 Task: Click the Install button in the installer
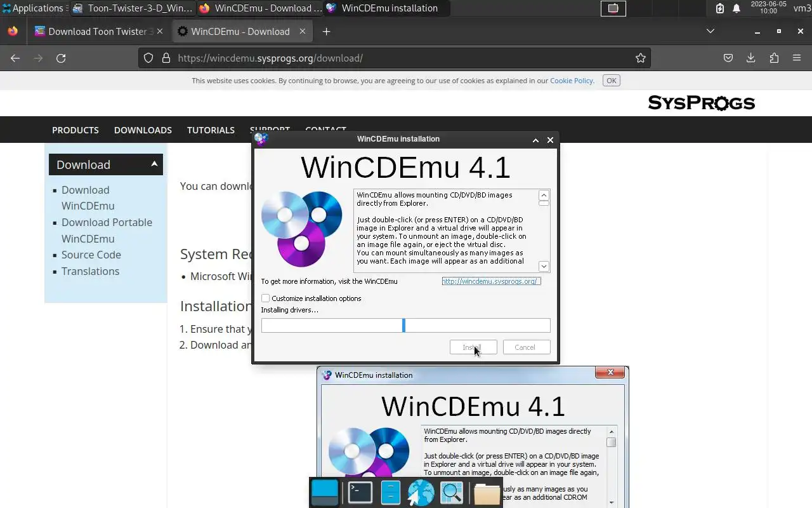coord(473,347)
